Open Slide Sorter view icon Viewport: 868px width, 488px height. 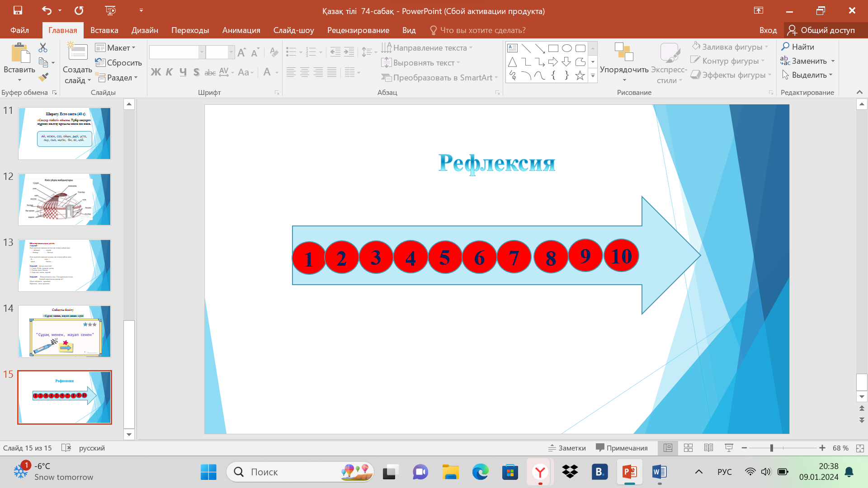[688, 448]
